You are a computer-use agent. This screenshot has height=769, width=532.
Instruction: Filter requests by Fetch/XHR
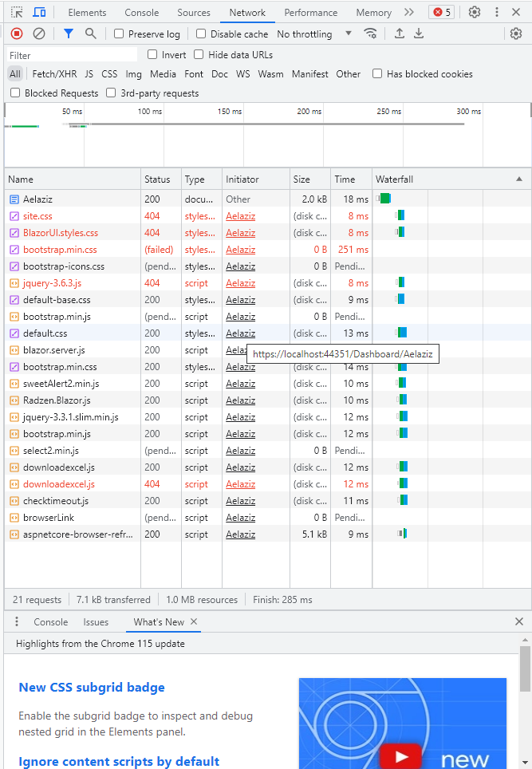click(54, 74)
